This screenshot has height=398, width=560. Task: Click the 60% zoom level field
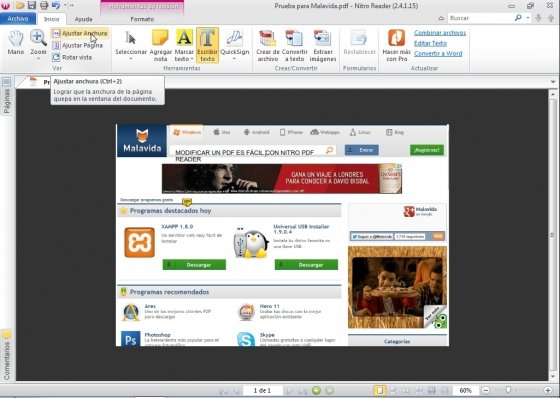tap(465, 390)
